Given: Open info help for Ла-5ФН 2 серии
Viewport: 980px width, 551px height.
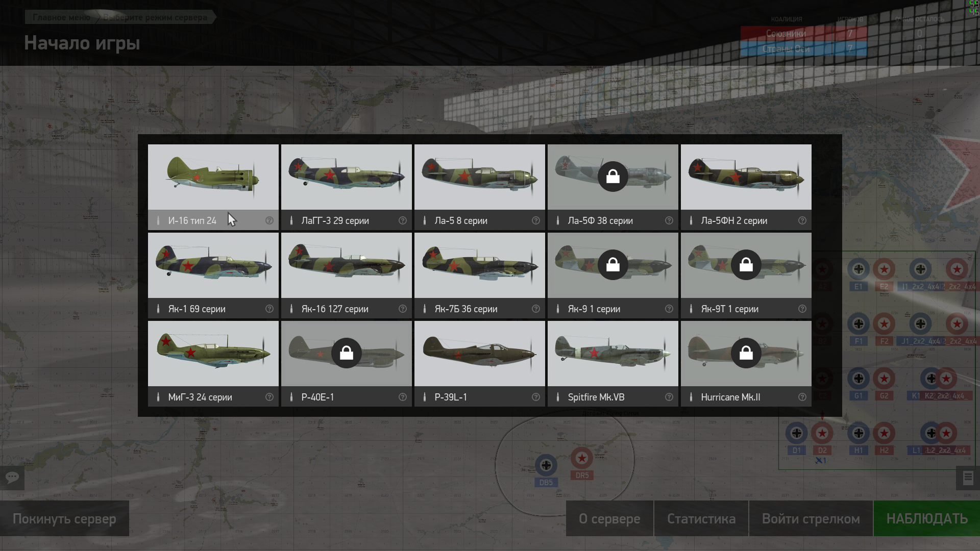Looking at the screenshot, I should [802, 220].
